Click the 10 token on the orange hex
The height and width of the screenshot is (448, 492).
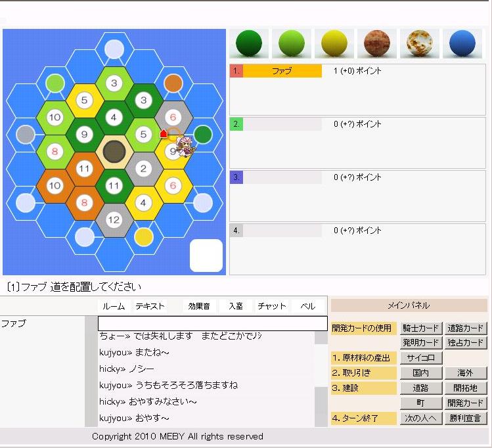(x=55, y=186)
